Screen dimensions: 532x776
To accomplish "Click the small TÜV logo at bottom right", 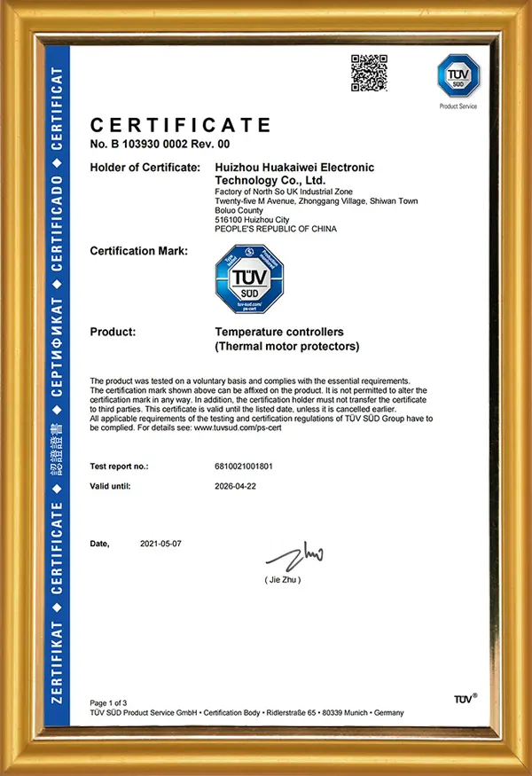I will coord(465,698).
